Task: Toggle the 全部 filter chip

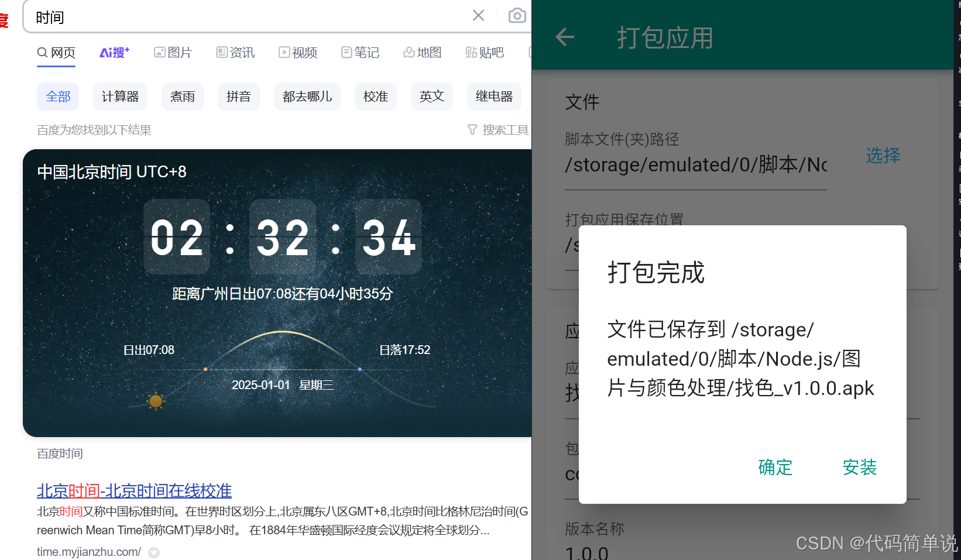Action: (57, 96)
